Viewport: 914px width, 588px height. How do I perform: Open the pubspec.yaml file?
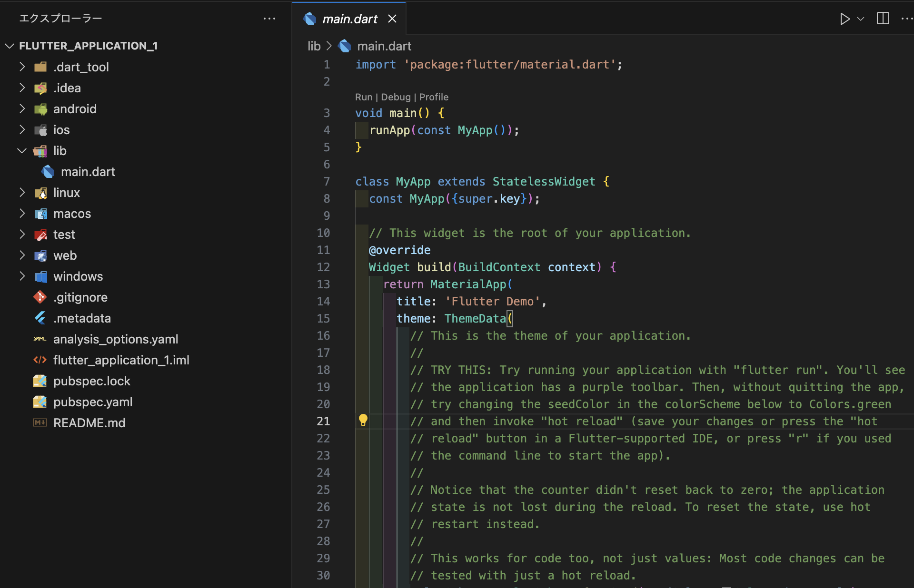pos(93,402)
